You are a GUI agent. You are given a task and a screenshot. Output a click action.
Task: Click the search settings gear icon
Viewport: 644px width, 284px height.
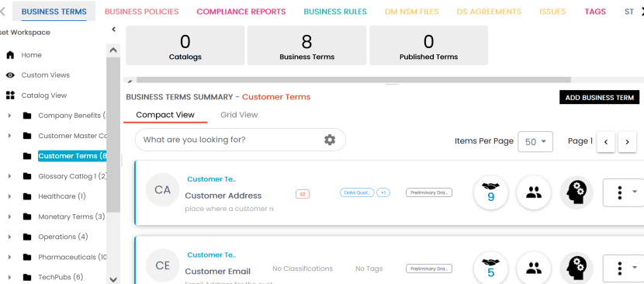point(330,140)
